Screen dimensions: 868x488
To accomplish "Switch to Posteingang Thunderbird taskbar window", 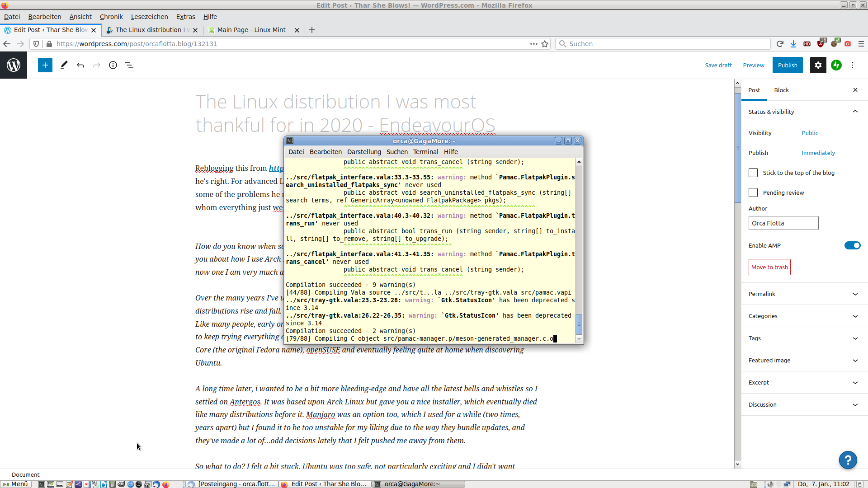I will 232,484.
